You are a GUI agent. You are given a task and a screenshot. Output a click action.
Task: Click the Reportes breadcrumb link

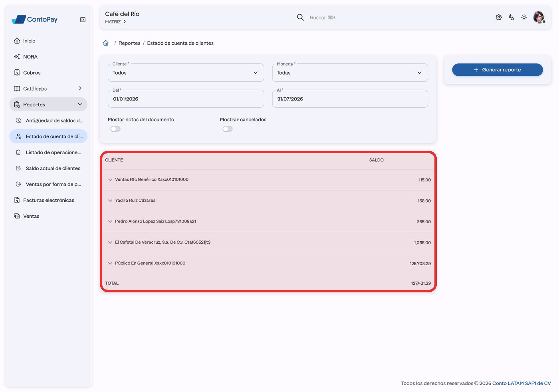coord(129,43)
